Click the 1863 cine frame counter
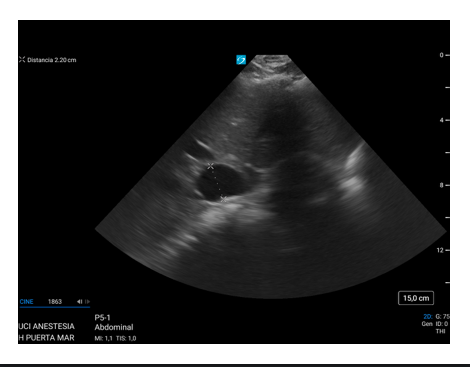 click(55, 302)
